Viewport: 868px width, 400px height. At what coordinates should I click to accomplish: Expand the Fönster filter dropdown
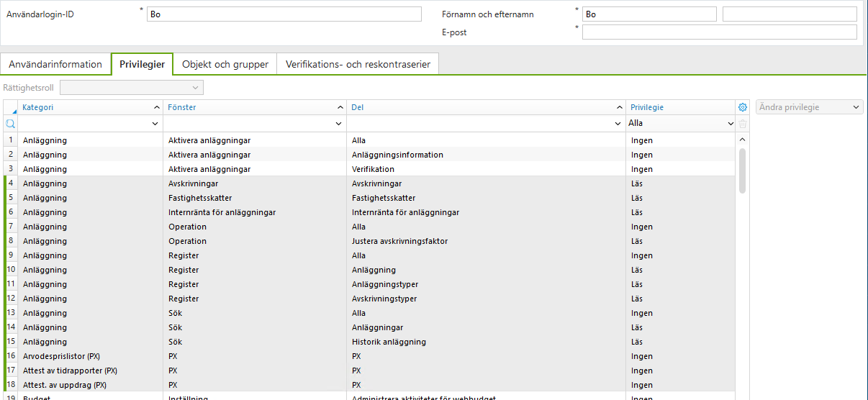(x=339, y=124)
